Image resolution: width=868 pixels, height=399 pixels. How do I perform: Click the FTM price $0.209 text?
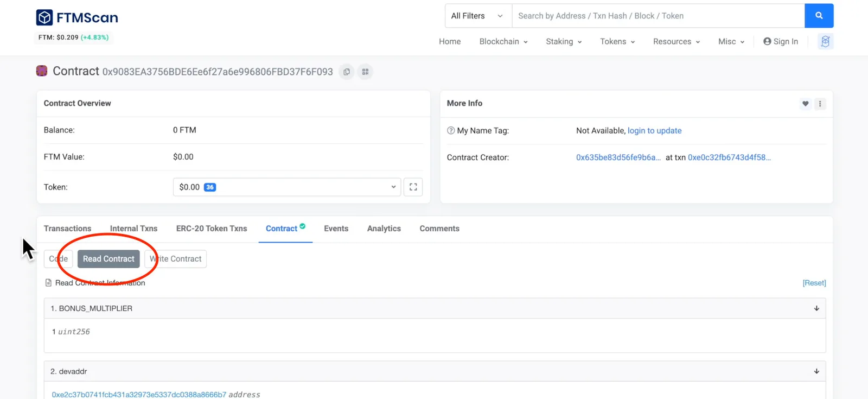[58, 37]
